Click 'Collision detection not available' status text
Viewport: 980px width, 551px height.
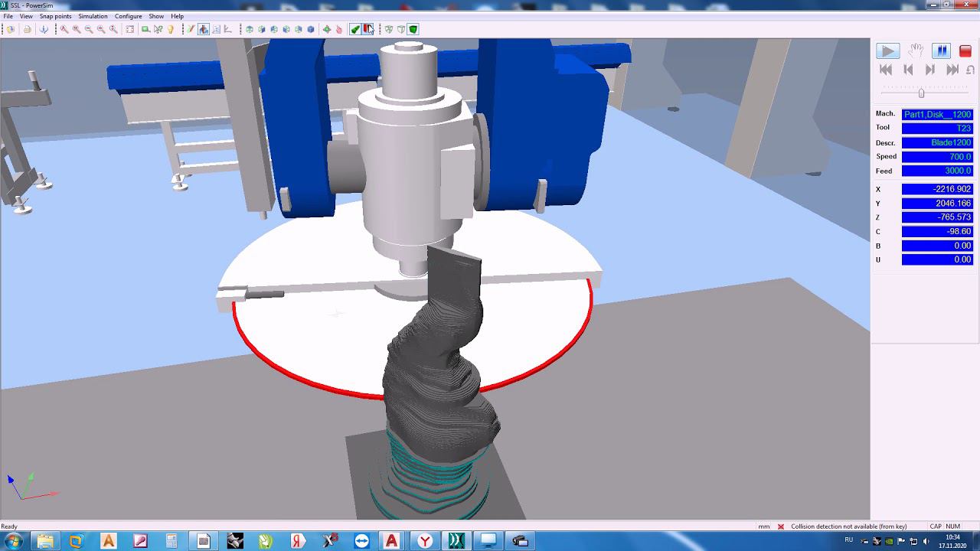(x=848, y=527)
